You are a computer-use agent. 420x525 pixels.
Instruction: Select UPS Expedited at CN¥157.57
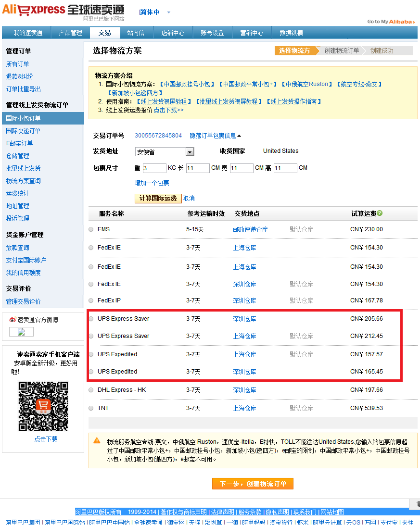(x=91, y=354)
